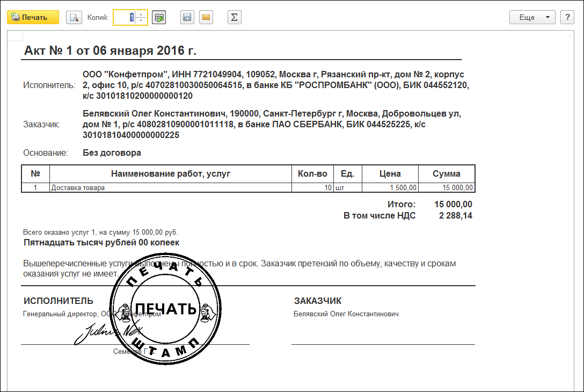Select 'Белявский Олег Константинович' under the ЗАКАЗЧИК heading
Viewport: 584px width, 392px height.
346,314
